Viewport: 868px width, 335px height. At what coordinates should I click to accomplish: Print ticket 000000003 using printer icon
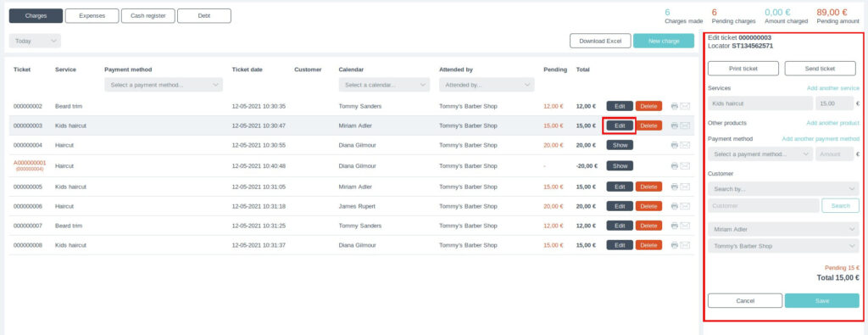click(674, 126)
